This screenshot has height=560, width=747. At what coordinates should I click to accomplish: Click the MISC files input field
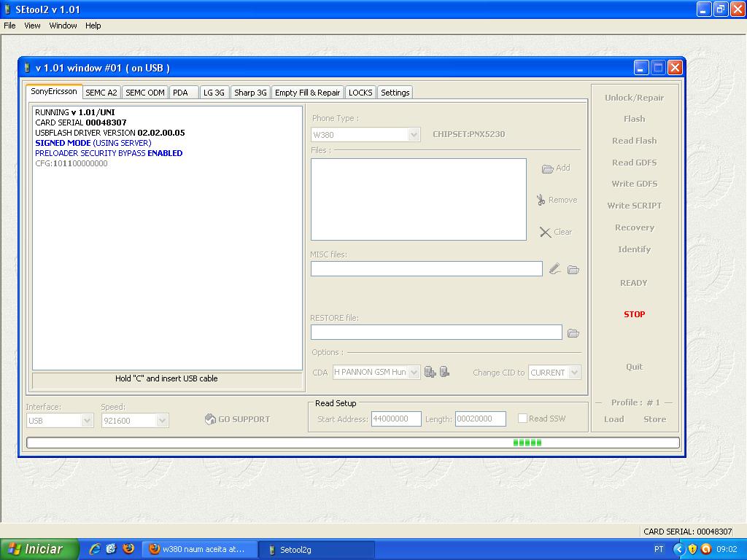(426, 268)
